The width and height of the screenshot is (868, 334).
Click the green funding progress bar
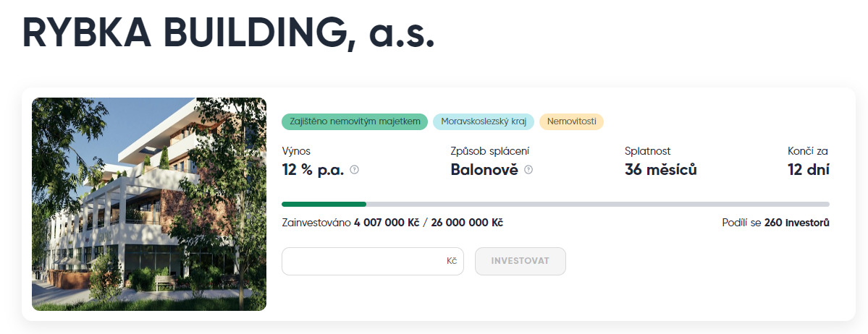[x=324, y=205]
